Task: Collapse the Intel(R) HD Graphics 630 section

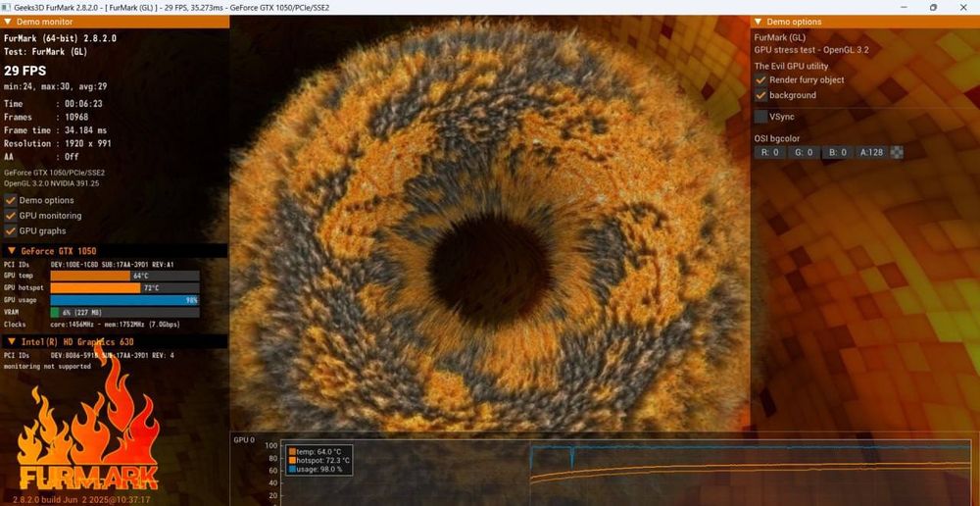Action: coord(114,341)
